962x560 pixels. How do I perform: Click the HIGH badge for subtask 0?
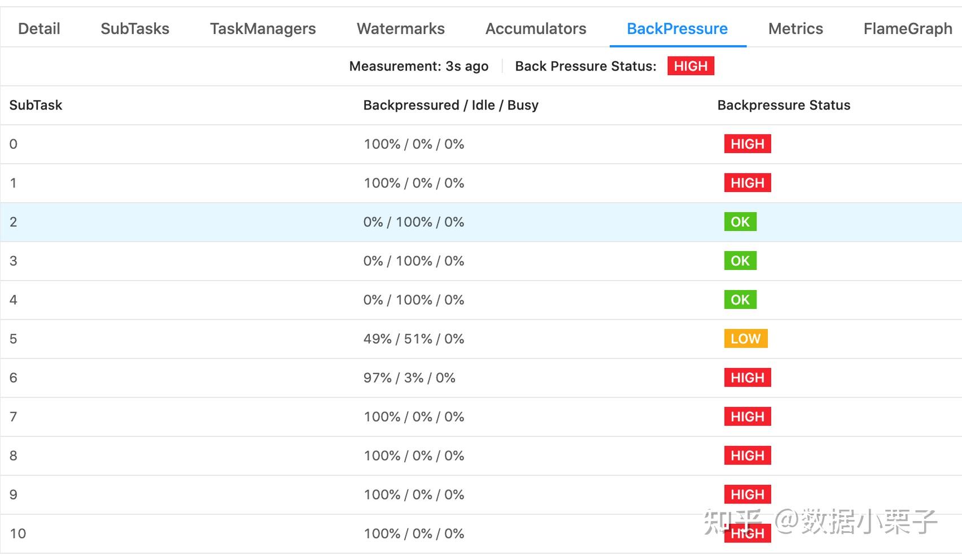[747, 144]
